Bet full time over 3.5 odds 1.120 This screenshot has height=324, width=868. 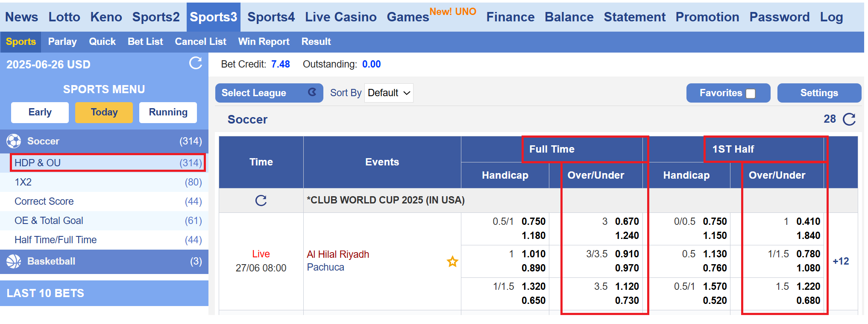[x=627, y=286]
